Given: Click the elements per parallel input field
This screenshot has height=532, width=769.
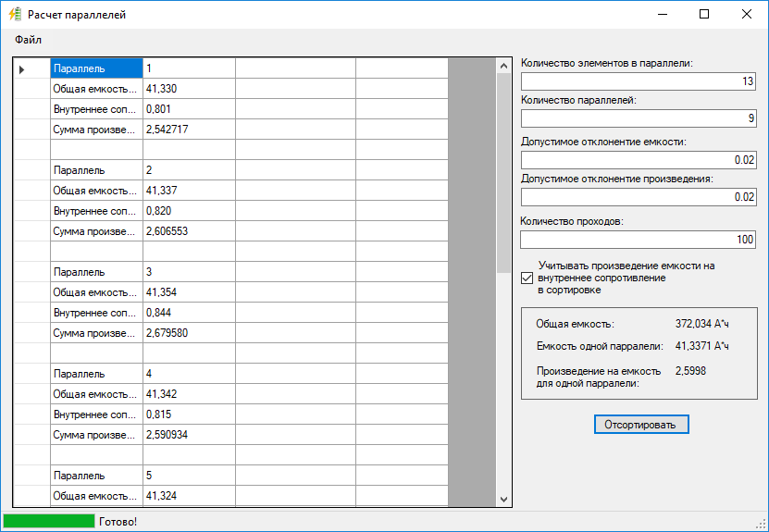Looking at the screenshot, I should coord(639,81).
